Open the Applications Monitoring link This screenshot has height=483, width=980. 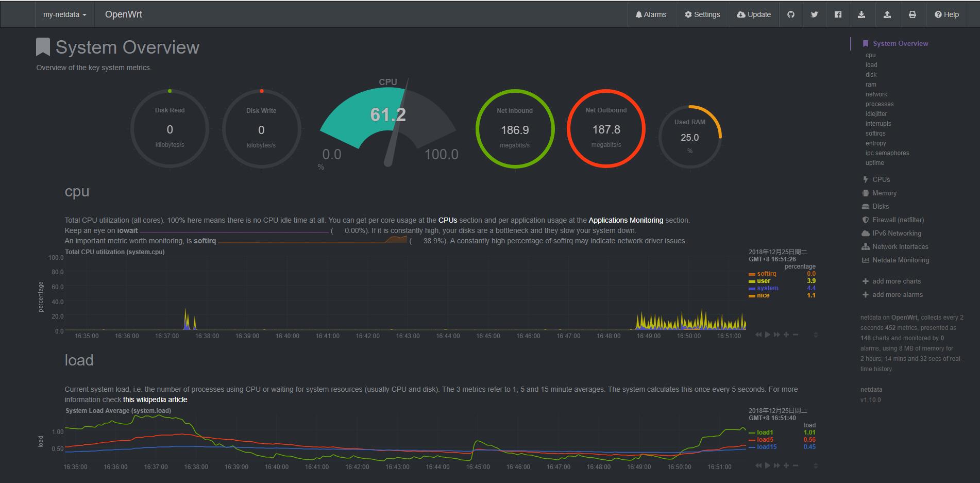[x=626, y=220]
